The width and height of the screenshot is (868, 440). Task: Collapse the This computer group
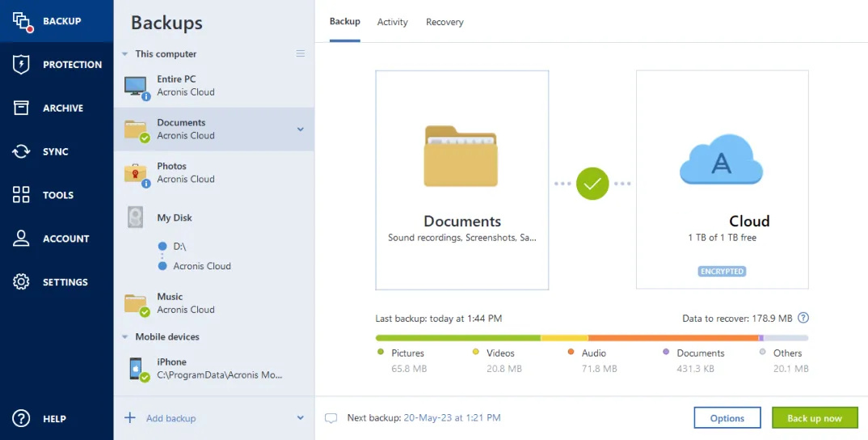(124, 54)
